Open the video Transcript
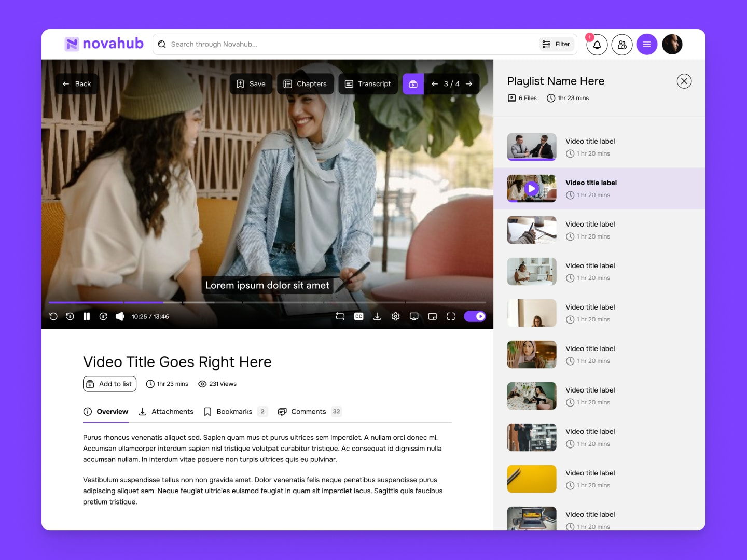747x560 pixels. 368,84
